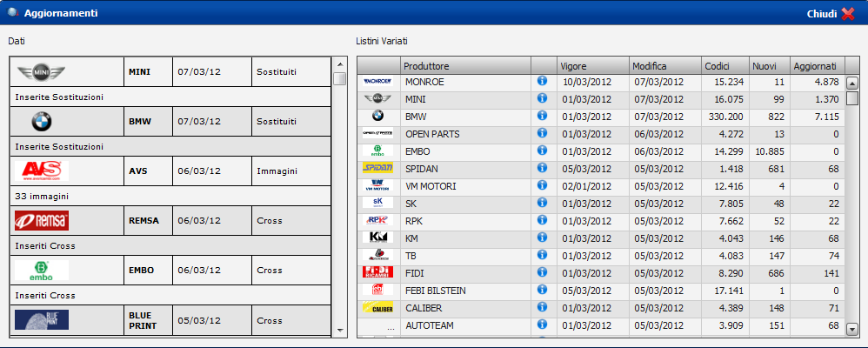
Task: Click the BLUE PRINT name in Dati
Action: click(143, 320)
